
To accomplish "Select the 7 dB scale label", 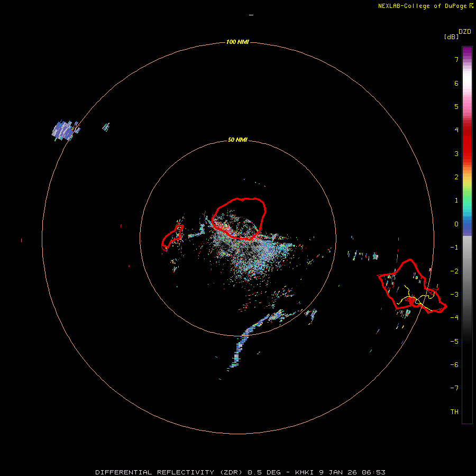I will click(456, 59).
